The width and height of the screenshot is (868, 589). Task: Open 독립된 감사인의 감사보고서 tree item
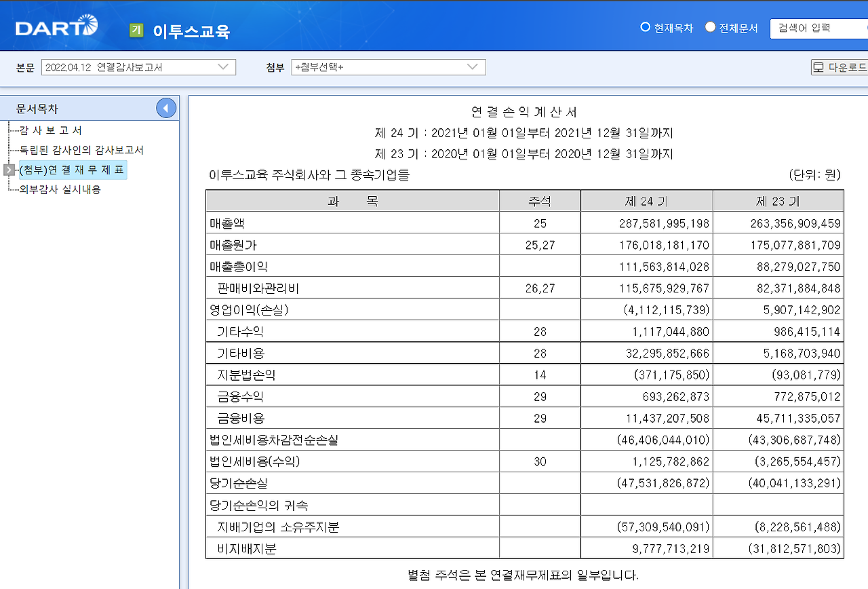click(81, 150)
